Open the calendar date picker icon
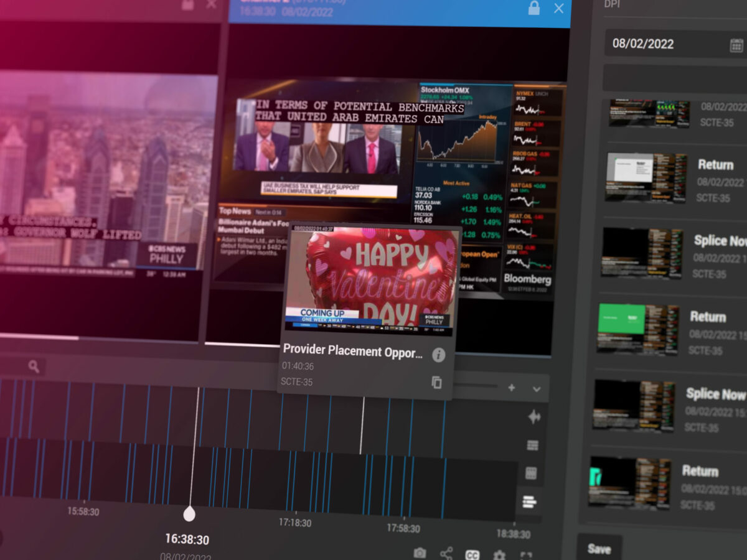Screen dimensions: 747x560 (x=736, y=44)
